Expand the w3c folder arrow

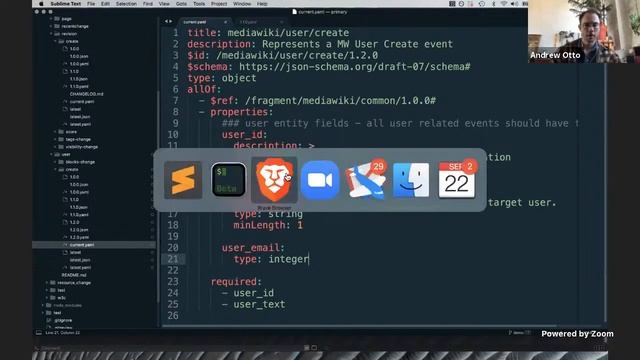[x=47, y=298]
